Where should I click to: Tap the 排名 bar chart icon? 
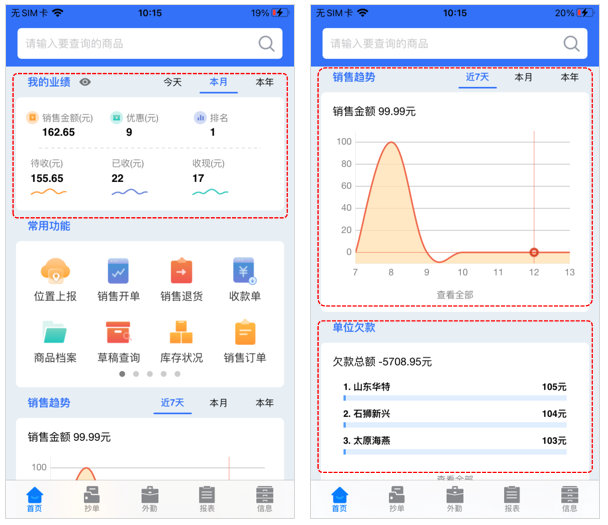pyautogui.click(x=200, y=117)
